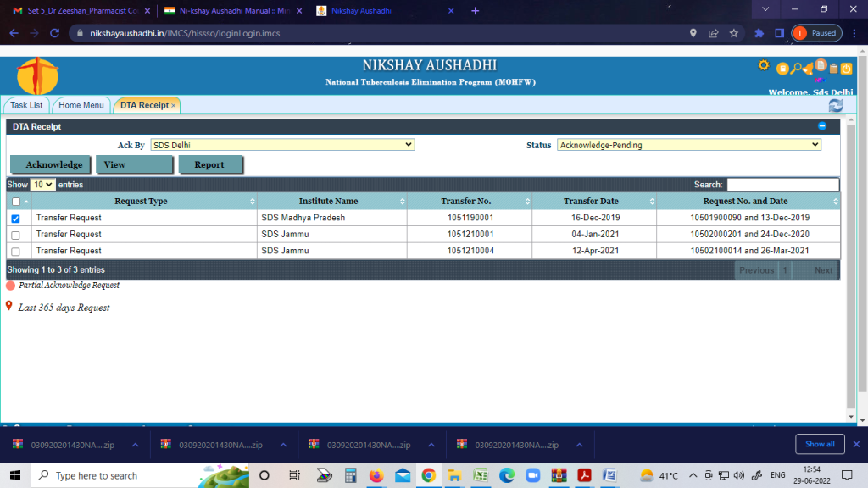Close the DTA Receipt tab
Screen dimensions: 868x488
pos(173,105)
